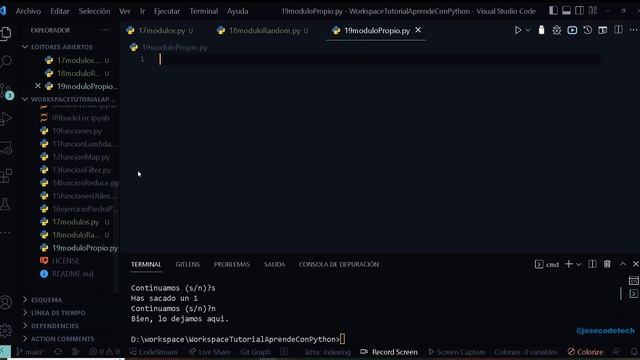Open the Search view in activity bar
Screen dimensions: 640x360
click(6, 62)
